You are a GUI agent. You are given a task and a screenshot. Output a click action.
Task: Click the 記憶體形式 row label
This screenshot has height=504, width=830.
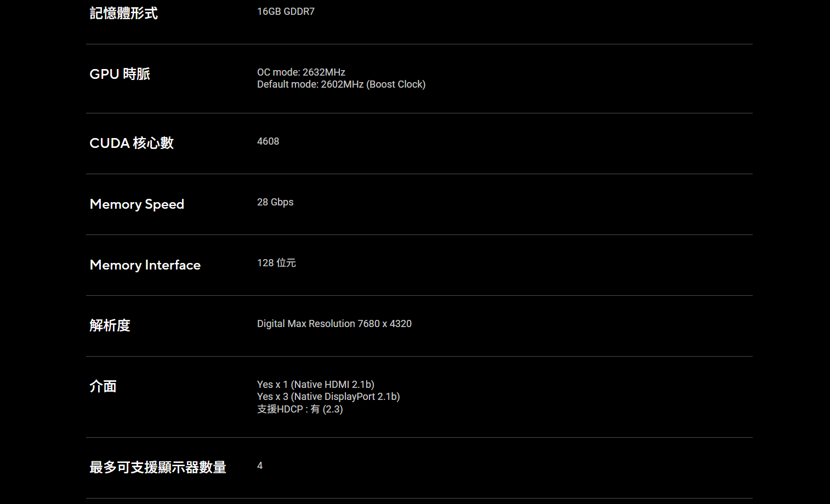(x=123, y=13)
